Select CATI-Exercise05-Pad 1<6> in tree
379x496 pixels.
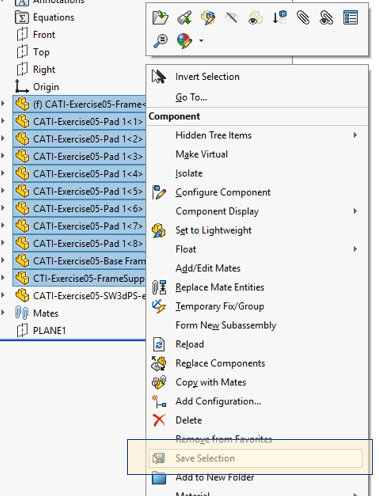click(79, 209)
